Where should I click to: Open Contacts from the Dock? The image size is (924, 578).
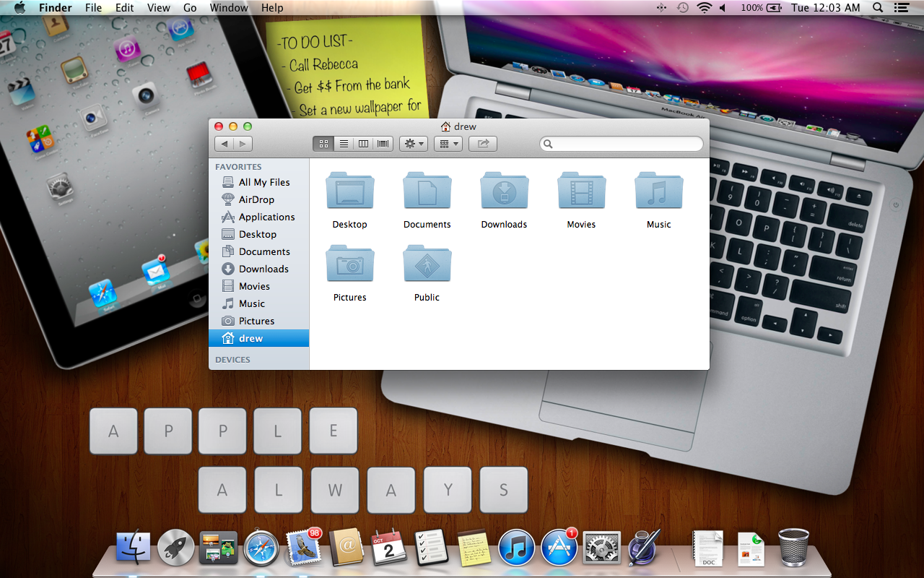[346, 547]
